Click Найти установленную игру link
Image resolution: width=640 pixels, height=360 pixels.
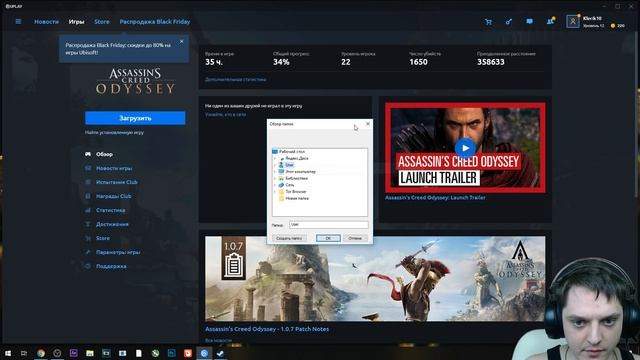[x=114, y=132]
